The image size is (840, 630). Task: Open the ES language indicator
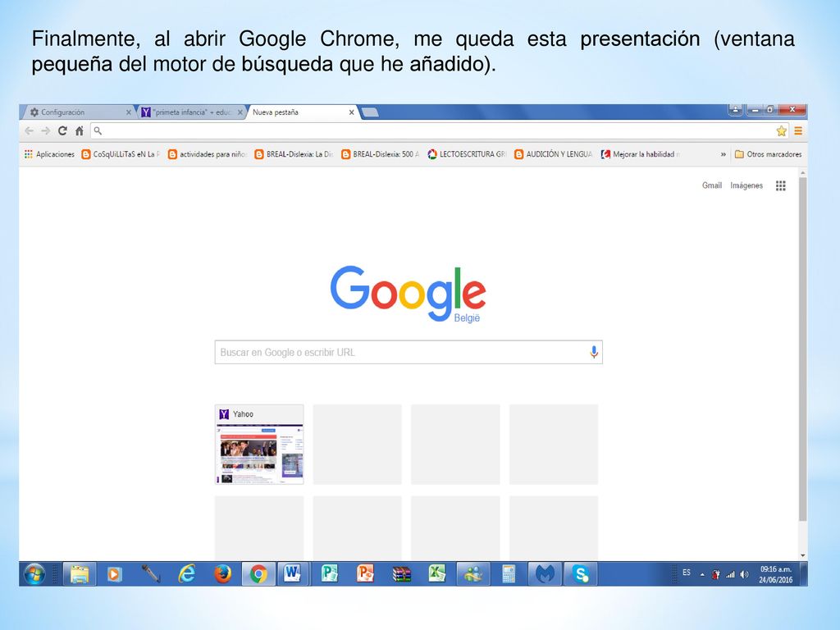tap(687, 573)
